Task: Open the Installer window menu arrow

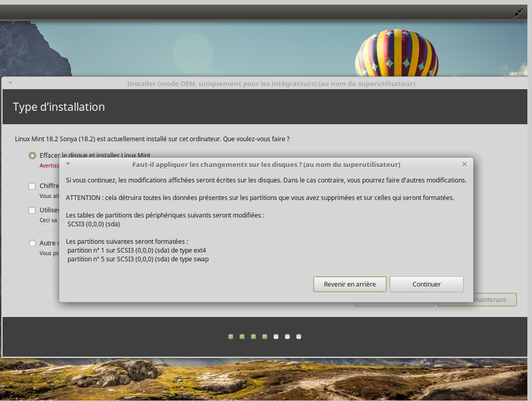Action: click(10, 83)
